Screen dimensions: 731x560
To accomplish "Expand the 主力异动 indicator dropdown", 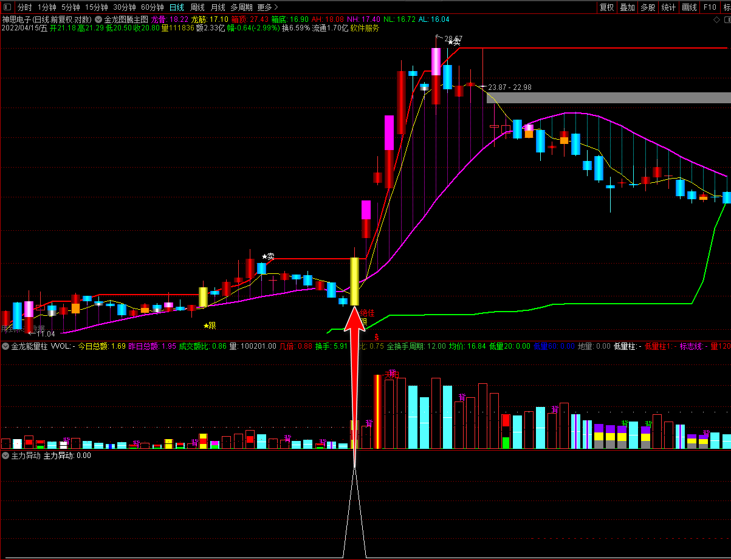I will [x=6, y=455].
